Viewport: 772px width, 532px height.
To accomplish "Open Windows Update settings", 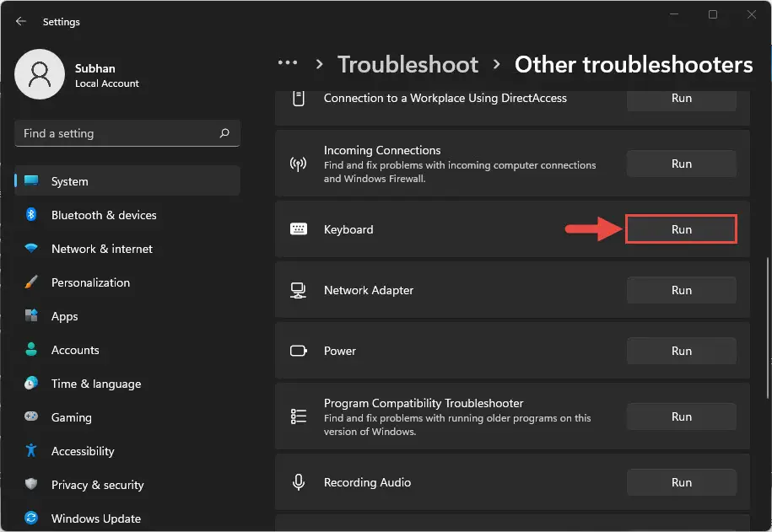I will point(95,518).
